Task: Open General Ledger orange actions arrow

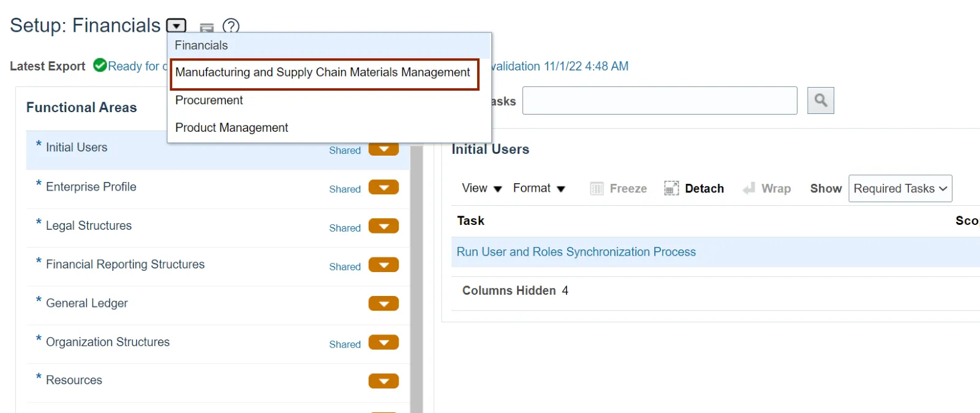Action: click(383, 303)
